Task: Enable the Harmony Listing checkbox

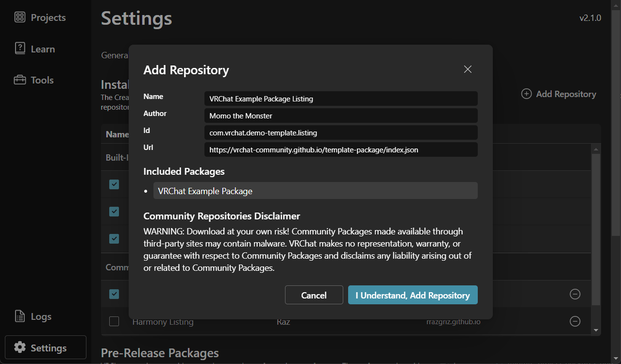Action: (x=114, y=321)
